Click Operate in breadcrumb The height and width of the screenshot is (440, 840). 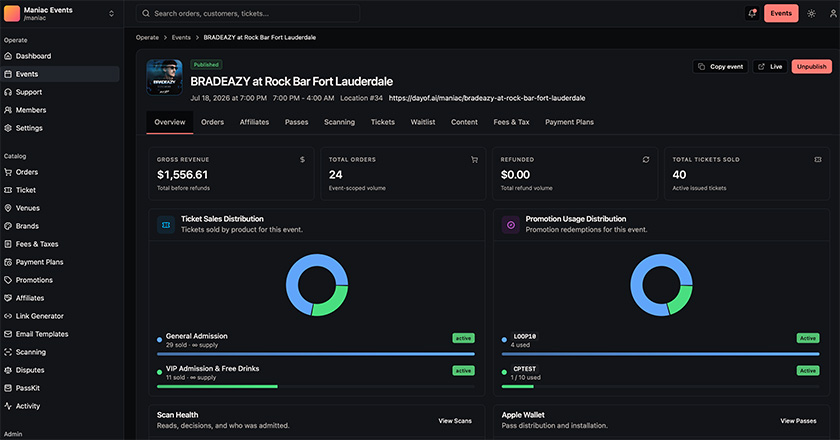147,38
